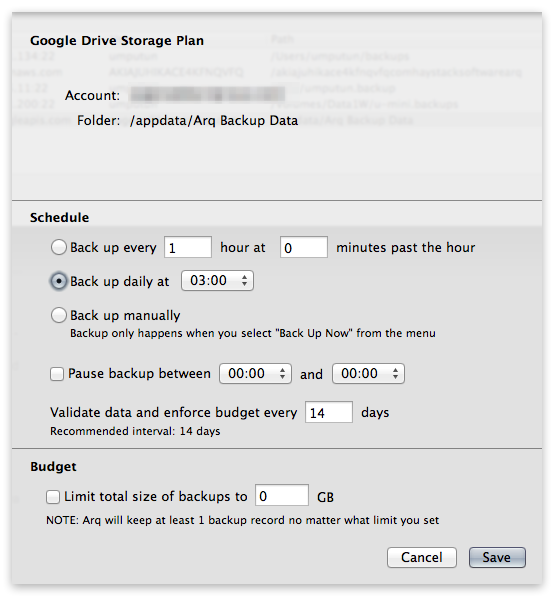The height and width of the screenshot is (596, 554).
Task: Cancel the storage plan dialog
Action: click(x=422, y=557)
